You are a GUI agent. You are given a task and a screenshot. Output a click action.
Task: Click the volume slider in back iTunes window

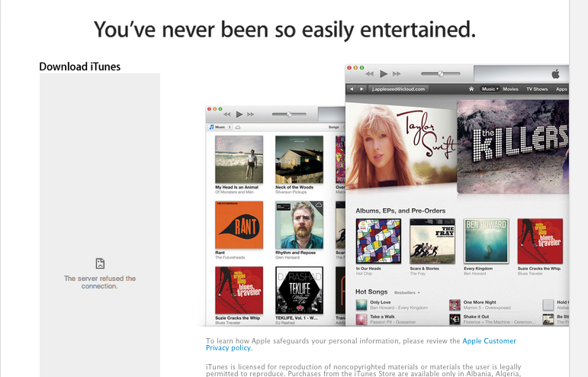tap(289, 114)
